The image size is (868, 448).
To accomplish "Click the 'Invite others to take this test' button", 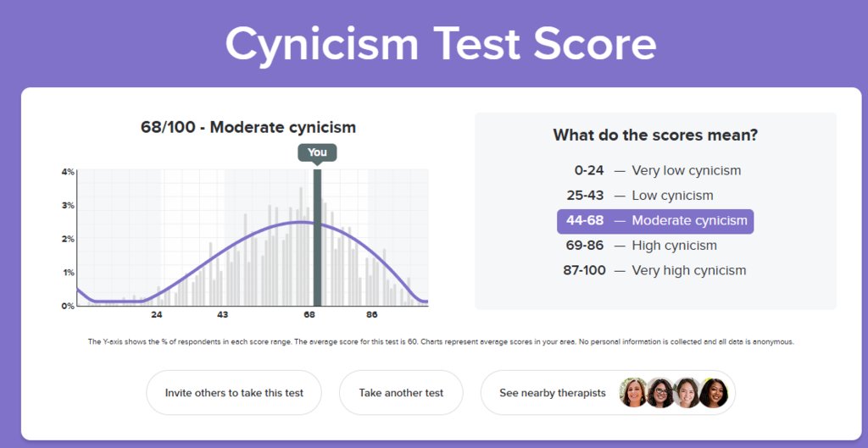I will 234,393.
